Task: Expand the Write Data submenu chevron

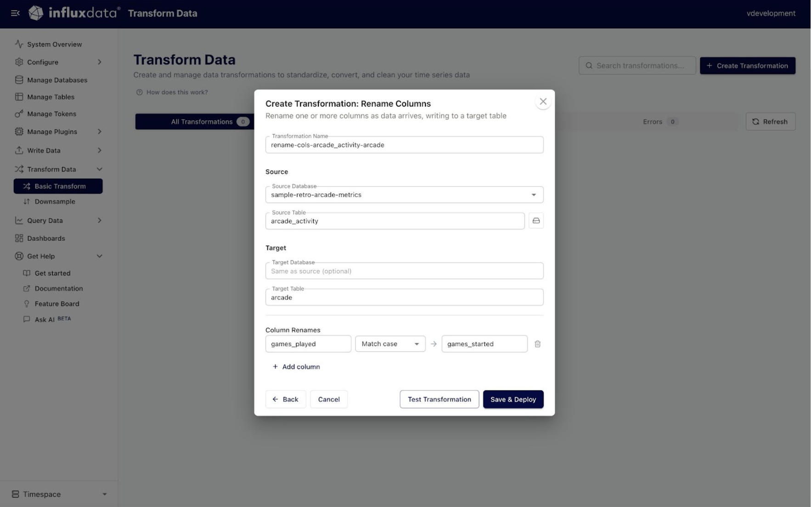Action: pos(99,151)
